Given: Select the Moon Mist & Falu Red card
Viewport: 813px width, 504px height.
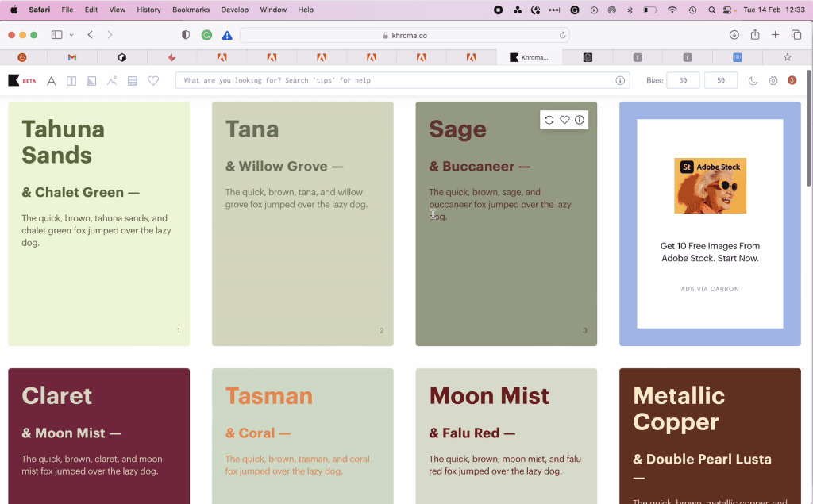Looking at the screenshot, I should point(507,436).
